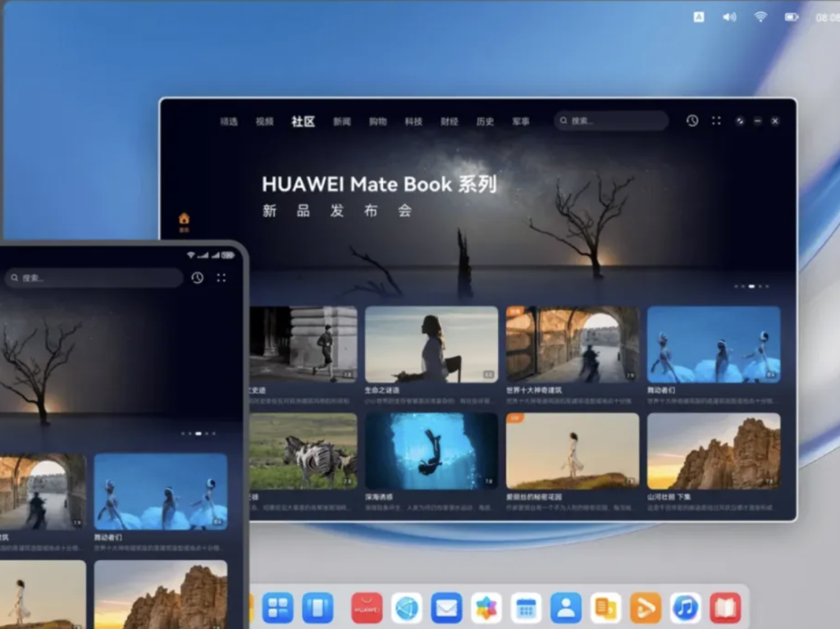Focus the search field in the phone window

point(94,277)
